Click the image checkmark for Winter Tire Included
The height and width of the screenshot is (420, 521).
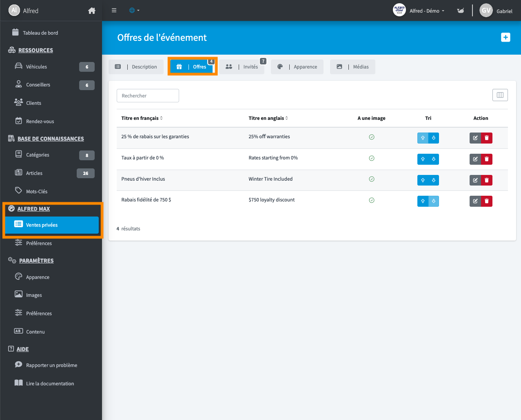click(x=372, y=179)
